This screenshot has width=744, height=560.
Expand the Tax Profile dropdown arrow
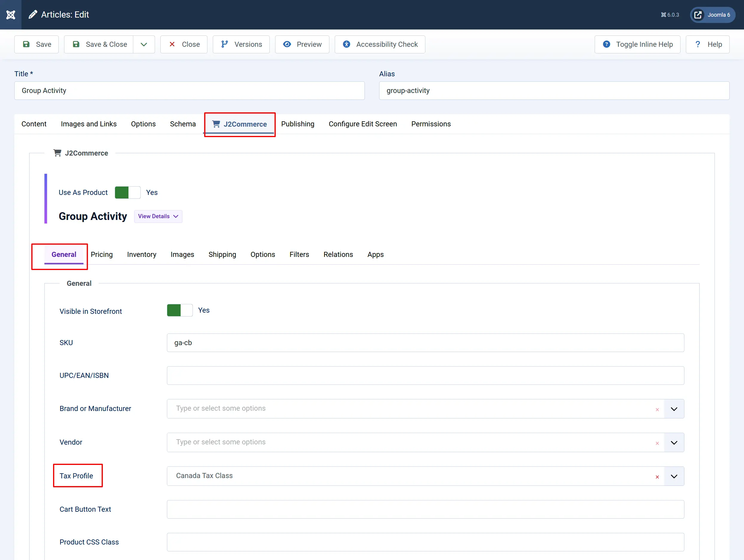coord(674,476)
